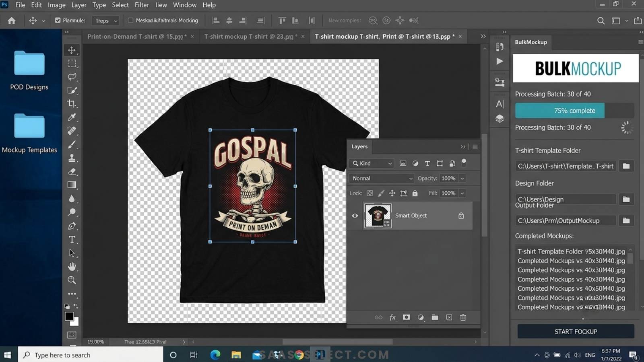Toggle lock transparent pixels

(369, 193)
